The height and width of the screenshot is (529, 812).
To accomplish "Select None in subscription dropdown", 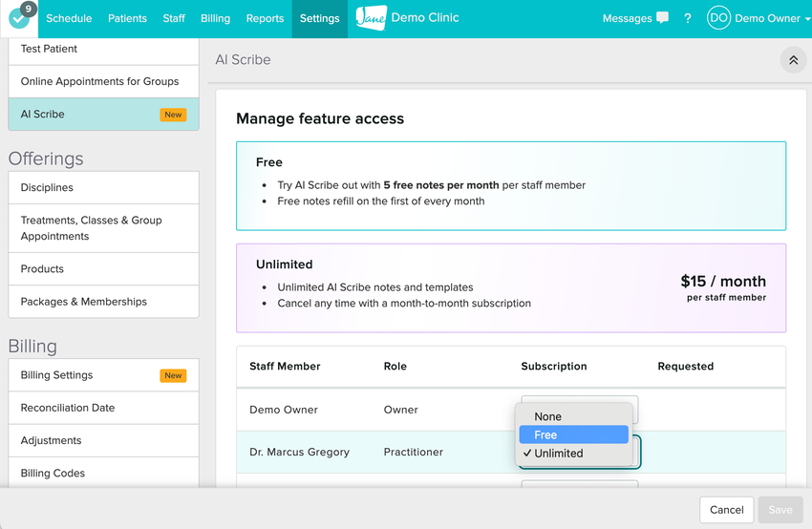I will [547, 416].
